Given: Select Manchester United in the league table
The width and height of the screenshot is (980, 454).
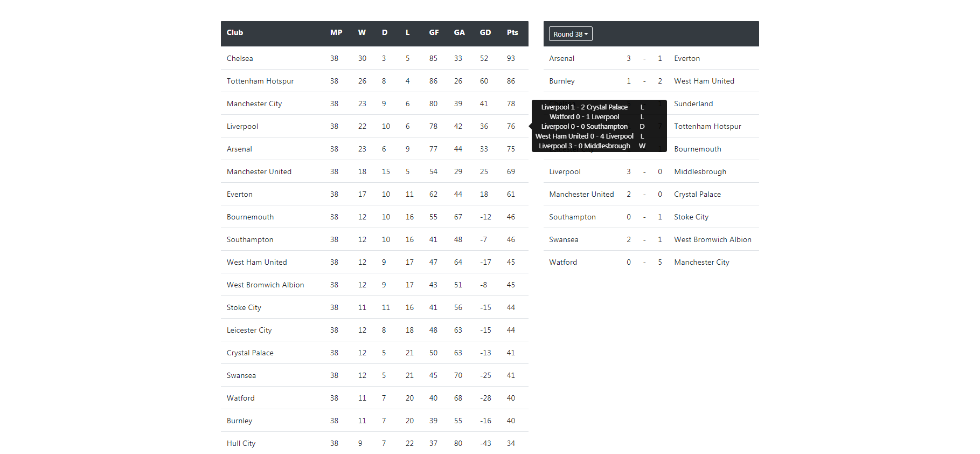Looking at the screenshot, I should click(259, 171).
